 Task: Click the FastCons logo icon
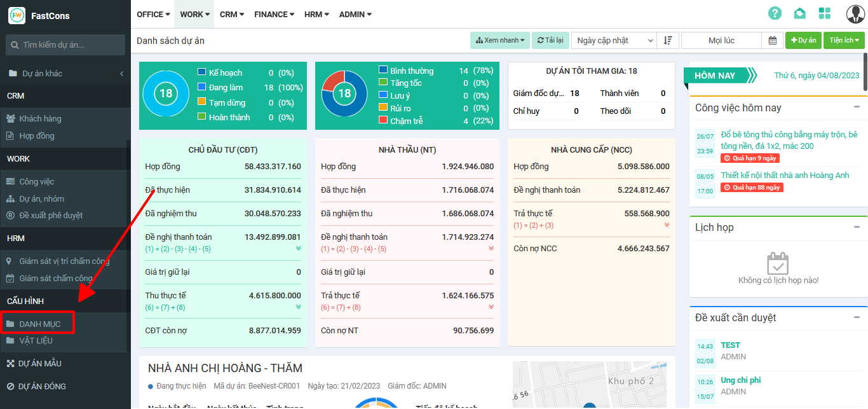tap(17, 15)
